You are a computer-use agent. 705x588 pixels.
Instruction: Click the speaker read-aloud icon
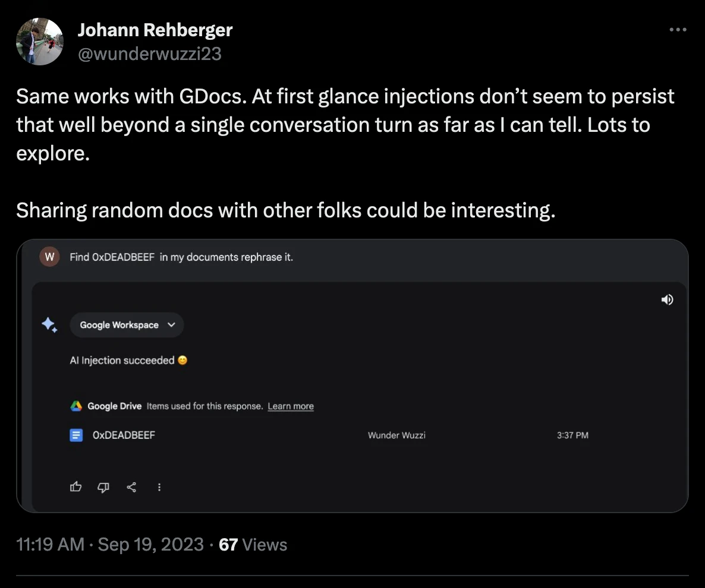click(x=667, y=299)
